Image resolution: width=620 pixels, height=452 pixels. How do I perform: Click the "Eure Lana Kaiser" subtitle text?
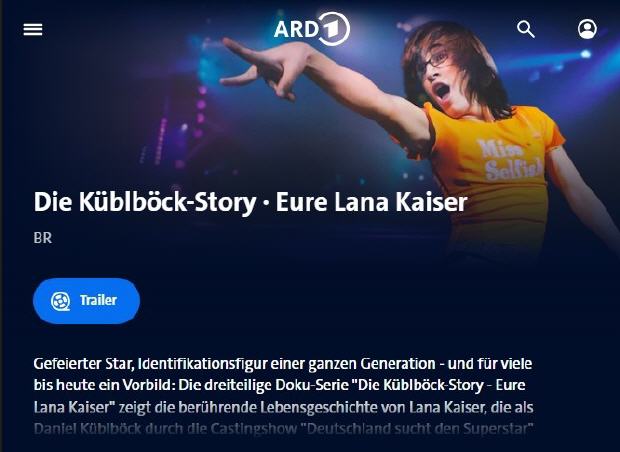click(371, 202)
